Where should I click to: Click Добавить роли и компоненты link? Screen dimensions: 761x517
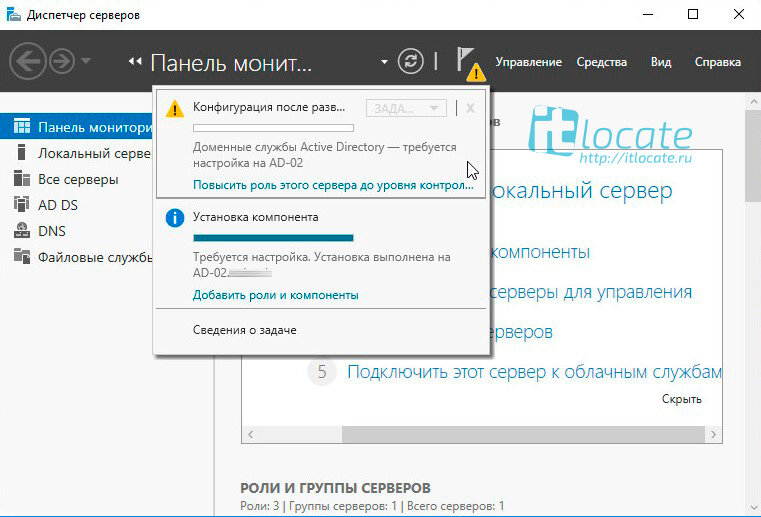(276, 295)
